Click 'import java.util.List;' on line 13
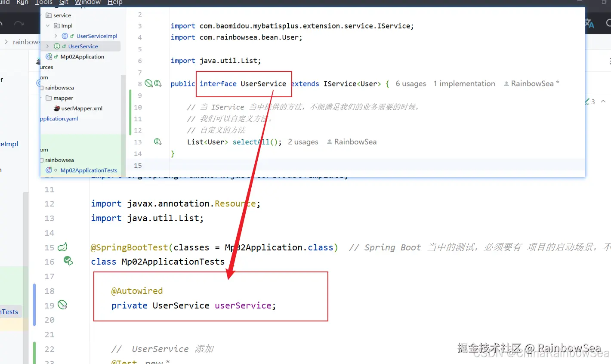Screen dimensions: 611x364 (x=147, y=218)
